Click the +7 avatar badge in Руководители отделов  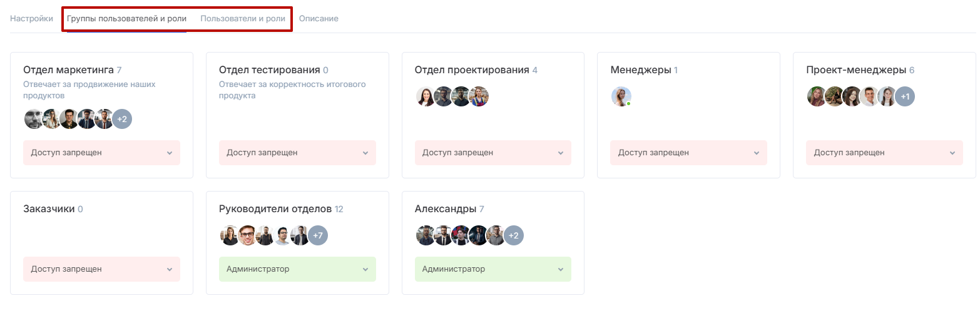(x=318, y=235)
